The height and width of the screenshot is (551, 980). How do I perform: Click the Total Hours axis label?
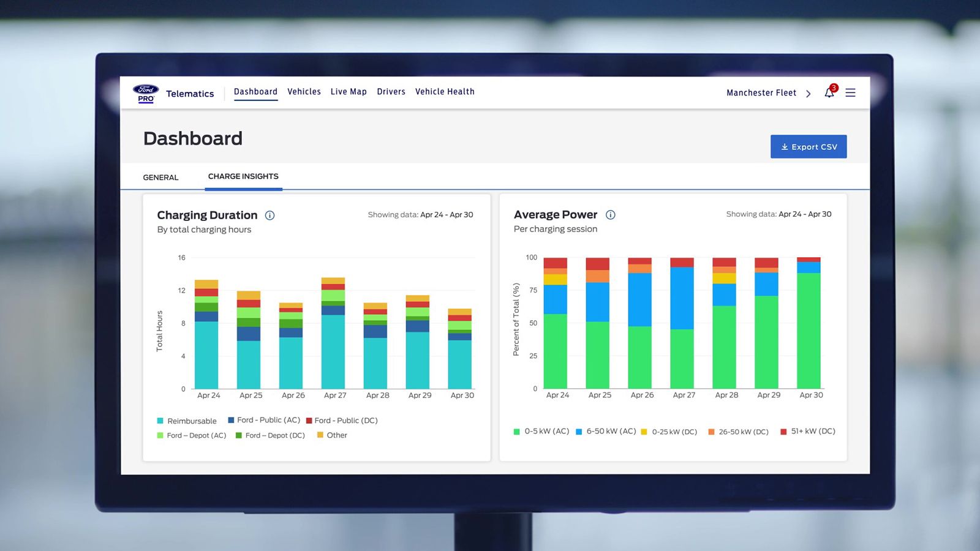coord(160,331)
